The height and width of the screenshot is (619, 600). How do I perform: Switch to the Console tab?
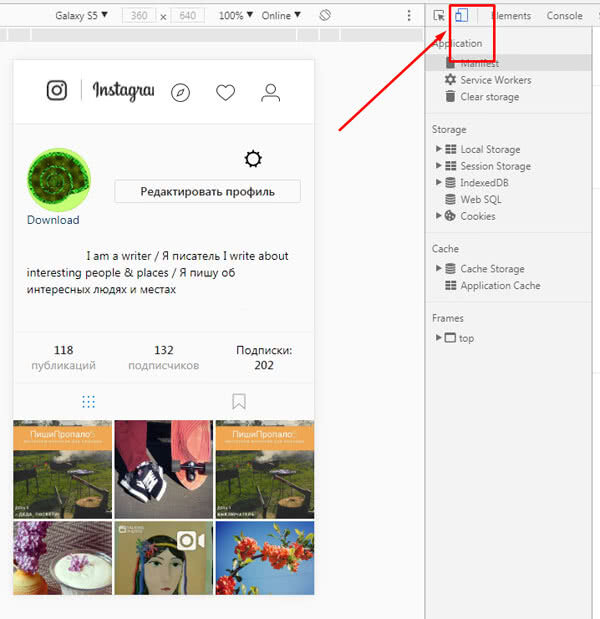(x=564, y=16)
